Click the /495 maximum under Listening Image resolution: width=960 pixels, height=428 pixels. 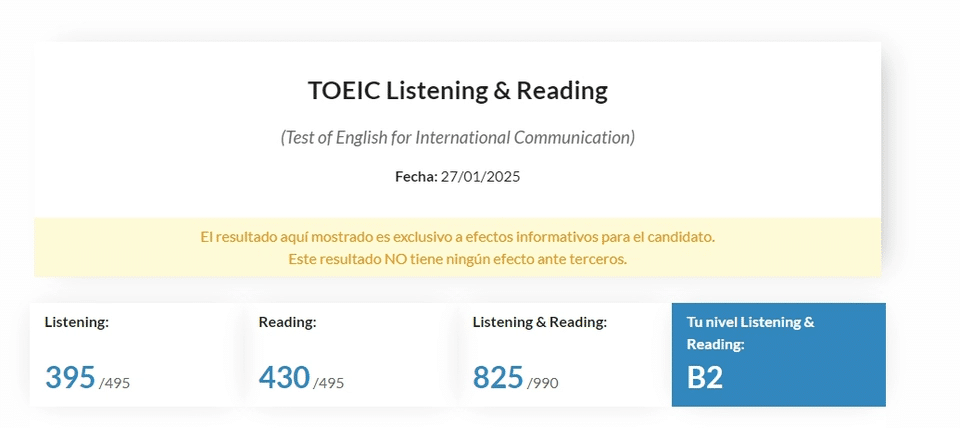pyautogui.click(x=114, y=383)
